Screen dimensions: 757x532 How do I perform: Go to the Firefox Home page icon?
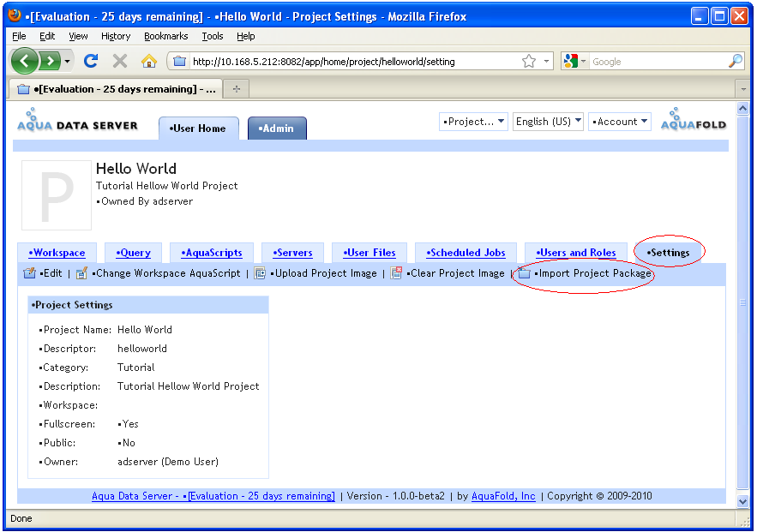click(x=148, y=62)
